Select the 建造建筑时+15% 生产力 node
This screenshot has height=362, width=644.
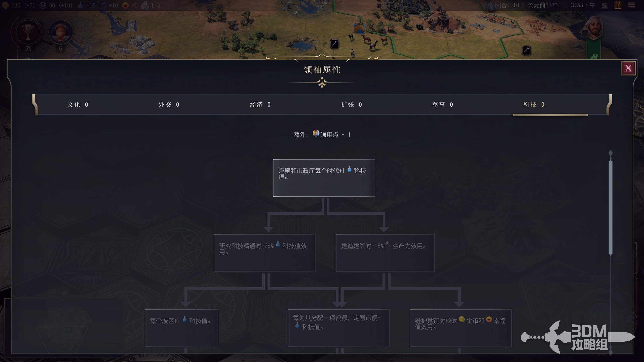click(385, 253)
